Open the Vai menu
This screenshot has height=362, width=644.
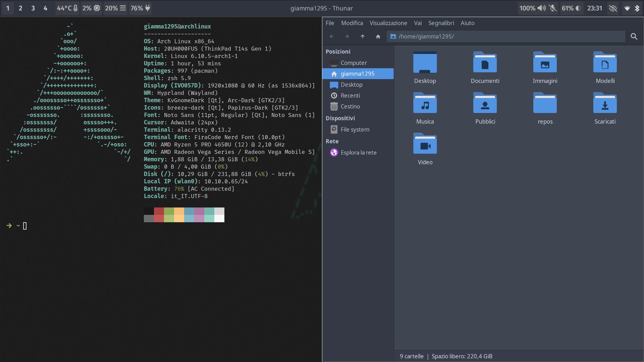pos(418,23)
